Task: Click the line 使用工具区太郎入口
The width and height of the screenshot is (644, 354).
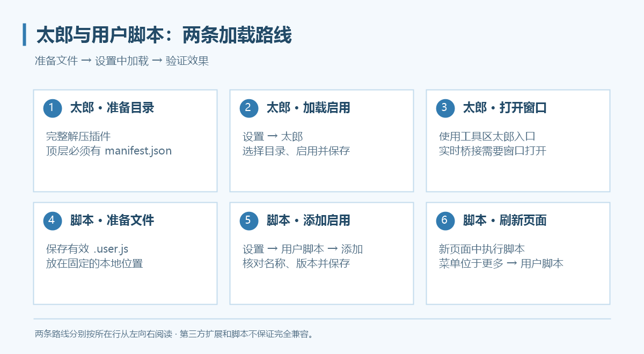Action: (x=487, y=137)
